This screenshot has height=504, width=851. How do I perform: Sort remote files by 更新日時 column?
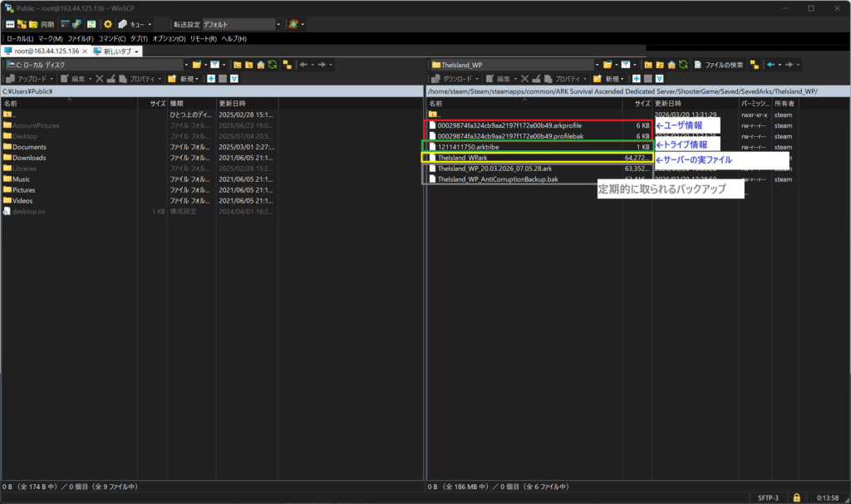pyautogui.click(x=668, y=103)
